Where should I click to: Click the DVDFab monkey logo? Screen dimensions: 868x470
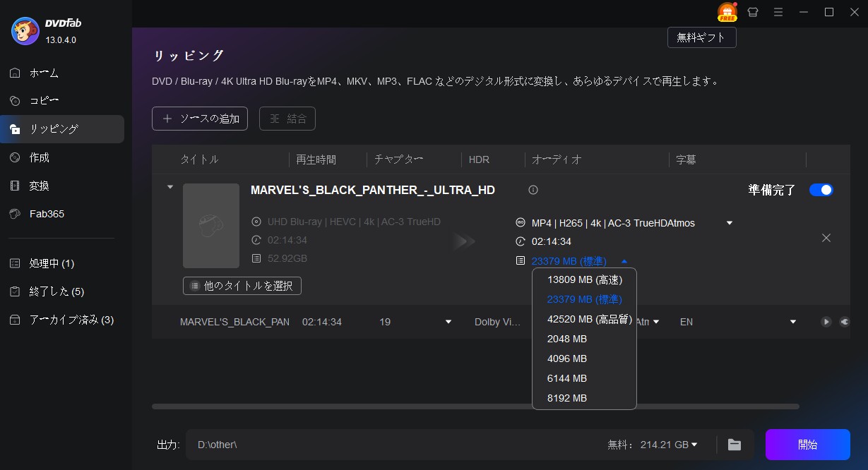[25, 30]
